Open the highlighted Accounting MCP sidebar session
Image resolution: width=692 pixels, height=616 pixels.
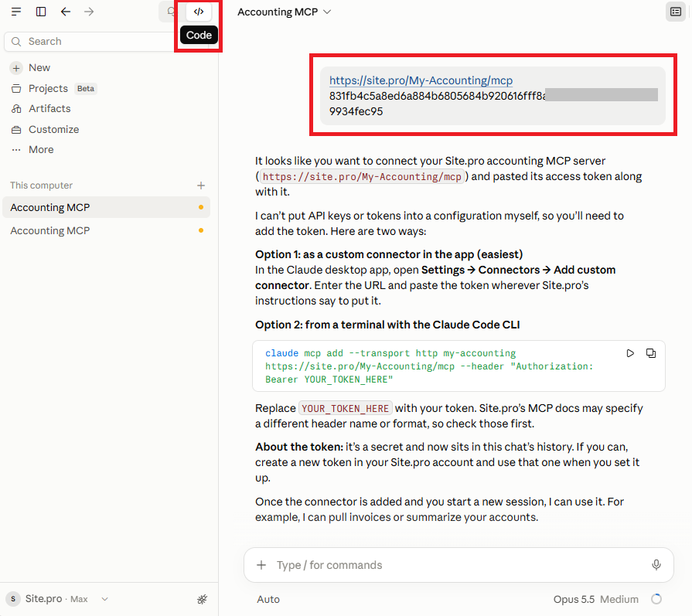(107, 207)
